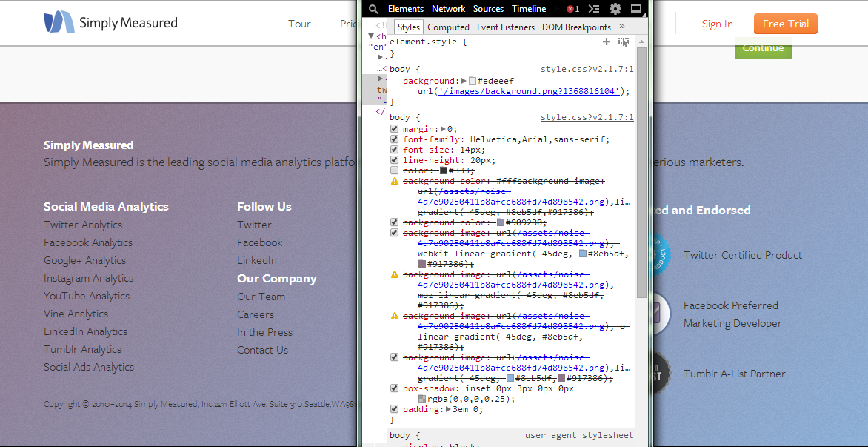868x447 pixels.
Task: Toggle element state selector icon
Action: 624,42
